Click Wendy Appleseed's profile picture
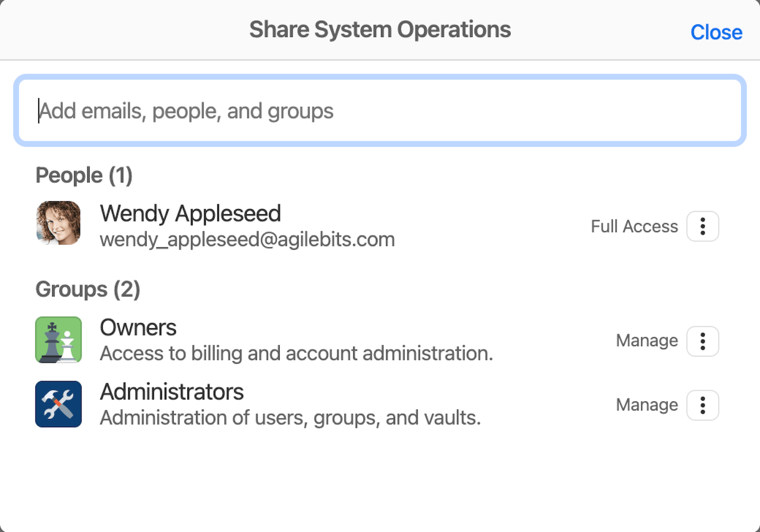This screenshot has height=532, width=760. click(x=58, y=223)
